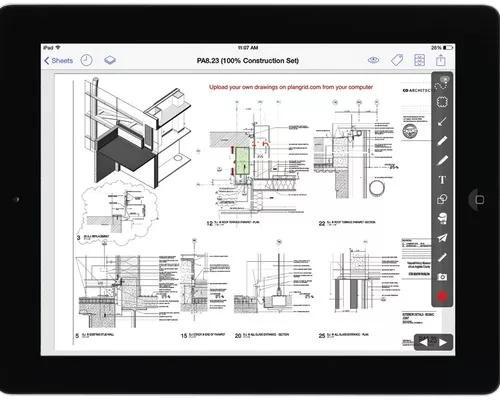This screenshot has height=400, width=500.
Task: Open the sheet history clock icon
Action: [86, 60]
